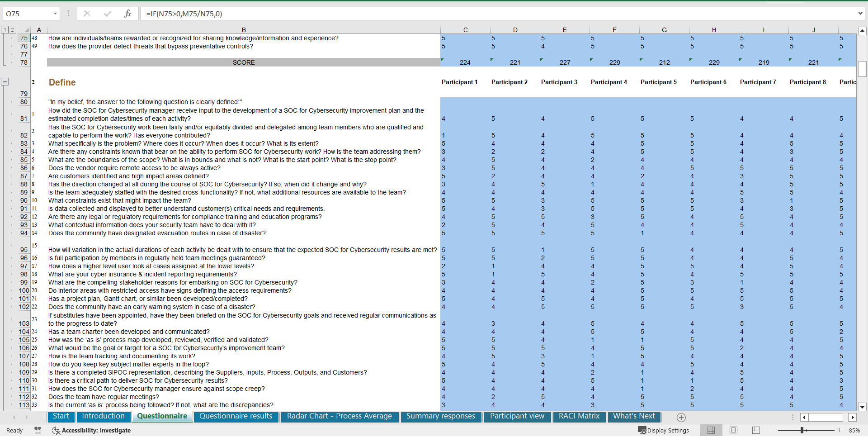Click the score value 212
Screen dimensions: 868x437
pyautogui.click(x=664, y=62)
